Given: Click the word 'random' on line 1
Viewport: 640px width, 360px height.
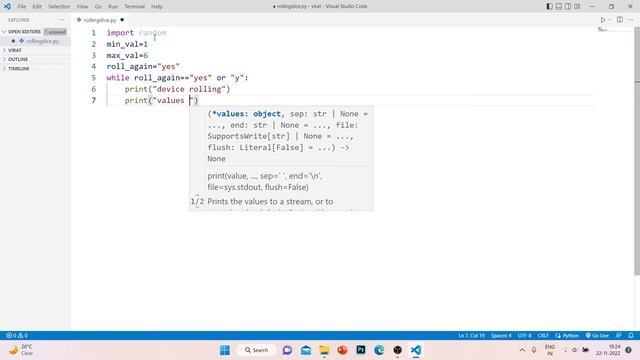Looking at the screenshot, I should [152, 33].
